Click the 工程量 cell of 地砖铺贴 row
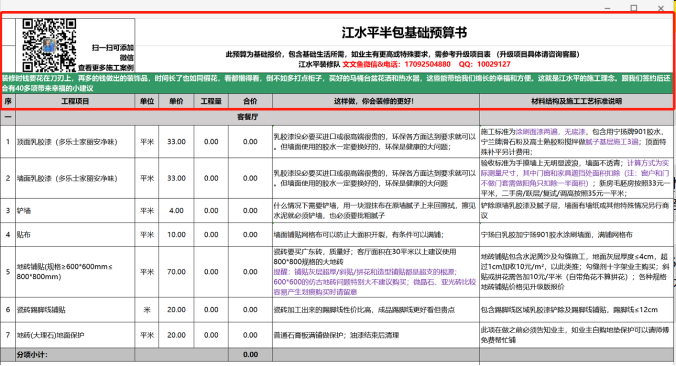 [x=211, y=272]
